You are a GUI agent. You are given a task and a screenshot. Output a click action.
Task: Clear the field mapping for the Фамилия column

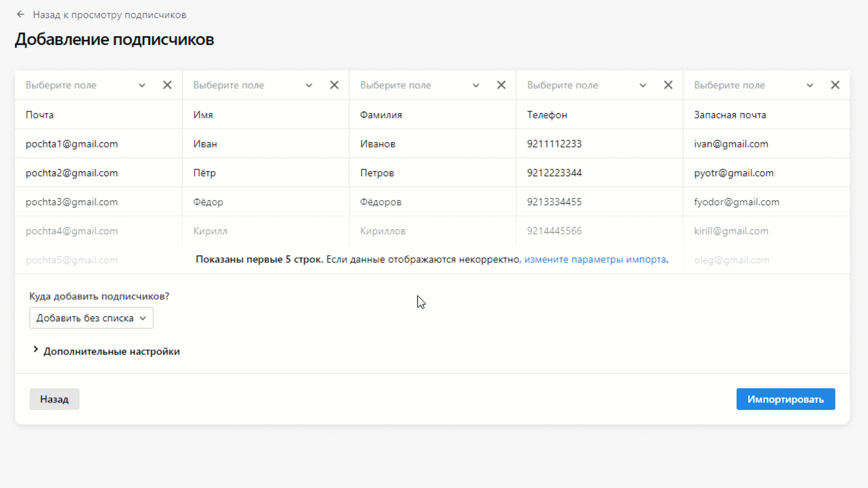pos(501,84)
